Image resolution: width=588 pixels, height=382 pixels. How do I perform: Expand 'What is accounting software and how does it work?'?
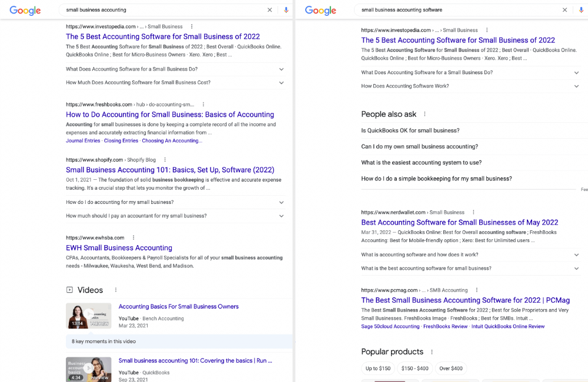point(470,255)
